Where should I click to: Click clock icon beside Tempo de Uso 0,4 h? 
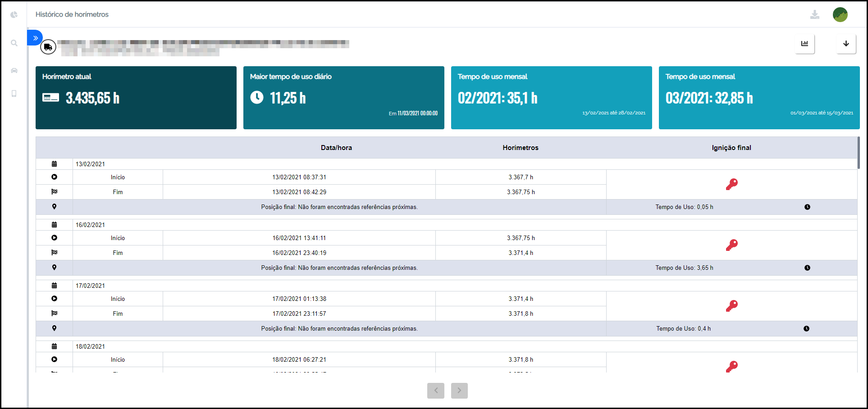(806, 329)
